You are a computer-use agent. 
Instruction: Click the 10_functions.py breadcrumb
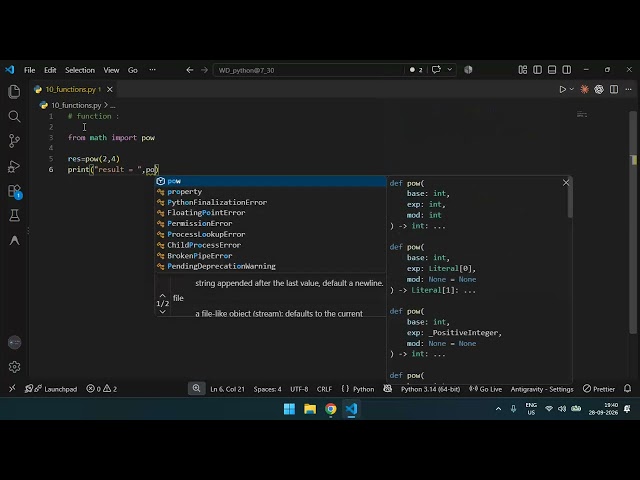pyautogui.click(x=76, y=105)
